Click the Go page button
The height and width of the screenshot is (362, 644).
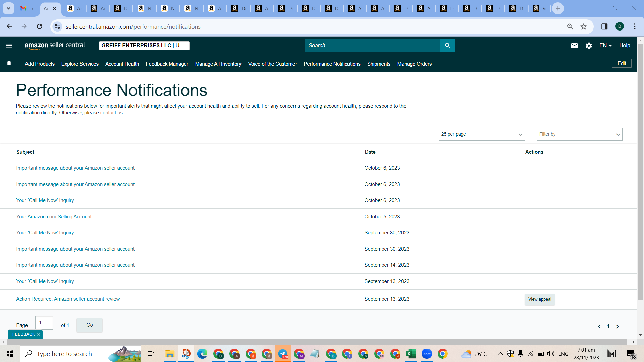click(90, 325)
